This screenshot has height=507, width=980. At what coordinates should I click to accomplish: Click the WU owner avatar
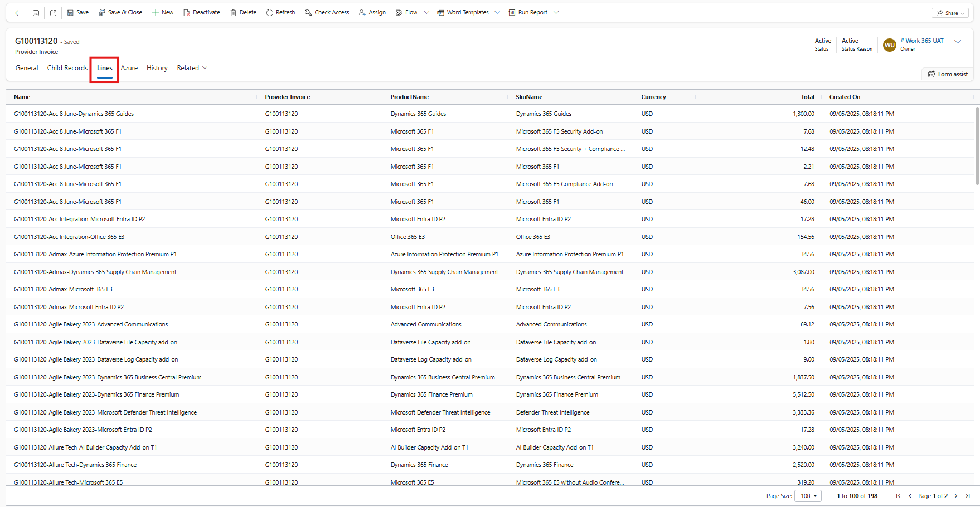point(890,45)
